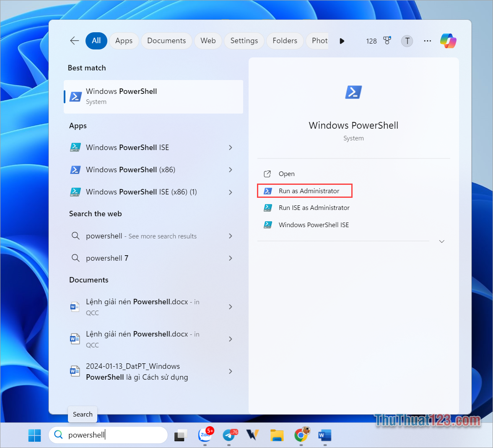The height and width of the screenshot is (448, 493).
Task: Expand Windows PowerShell ISE (x86) chevron
Action: 231,192
